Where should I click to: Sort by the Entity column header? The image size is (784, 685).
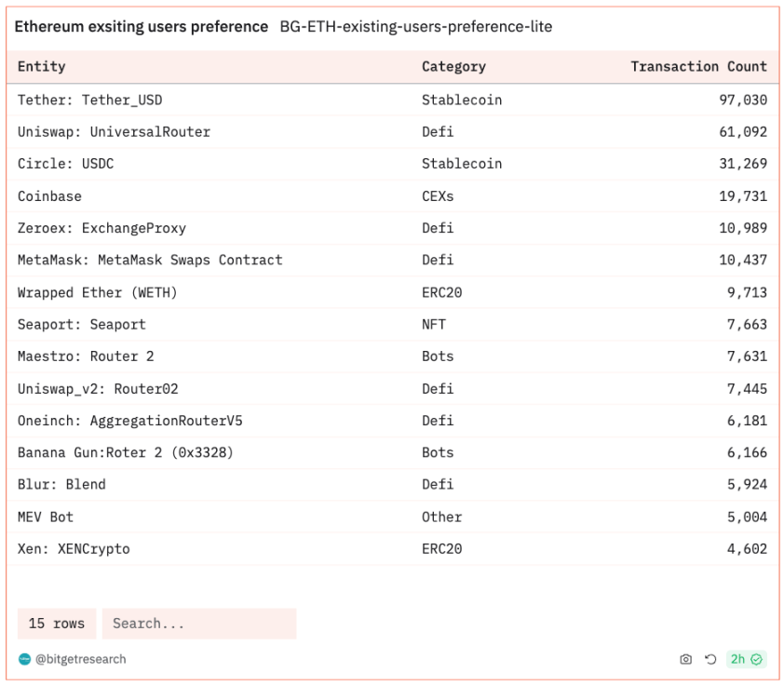point(42,66)
